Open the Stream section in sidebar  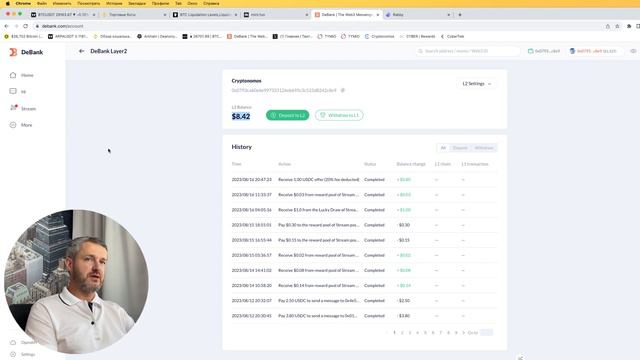click(23, 108)
